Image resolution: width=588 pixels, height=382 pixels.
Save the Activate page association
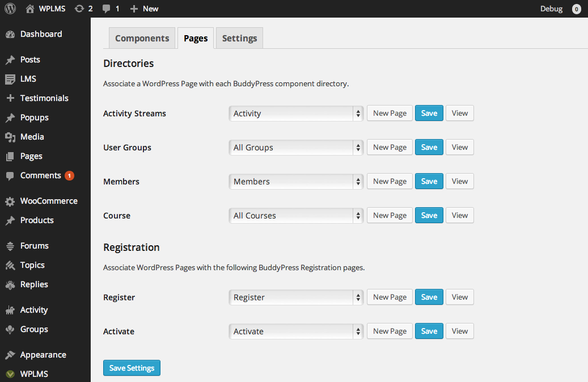[x=429, y=331]
